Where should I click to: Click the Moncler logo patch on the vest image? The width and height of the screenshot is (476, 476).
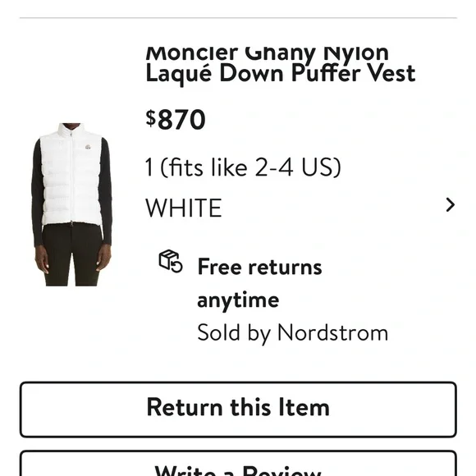pyautogui.click(x=88, y=147)
